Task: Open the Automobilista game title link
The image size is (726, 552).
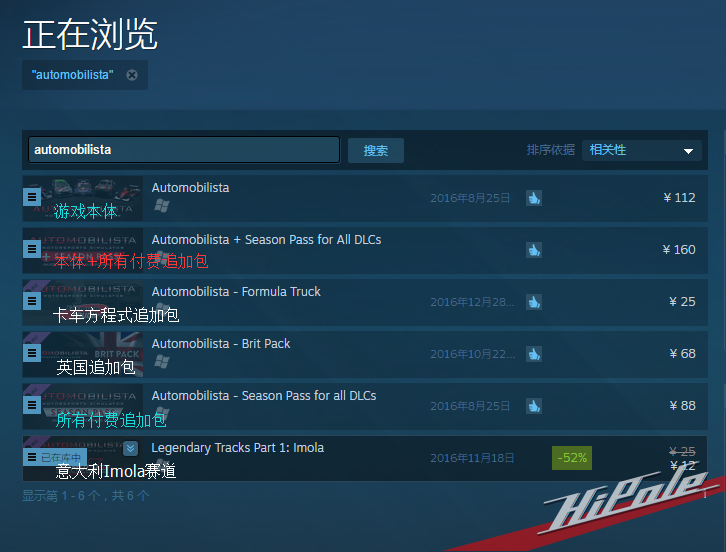Action: (190, 188)
